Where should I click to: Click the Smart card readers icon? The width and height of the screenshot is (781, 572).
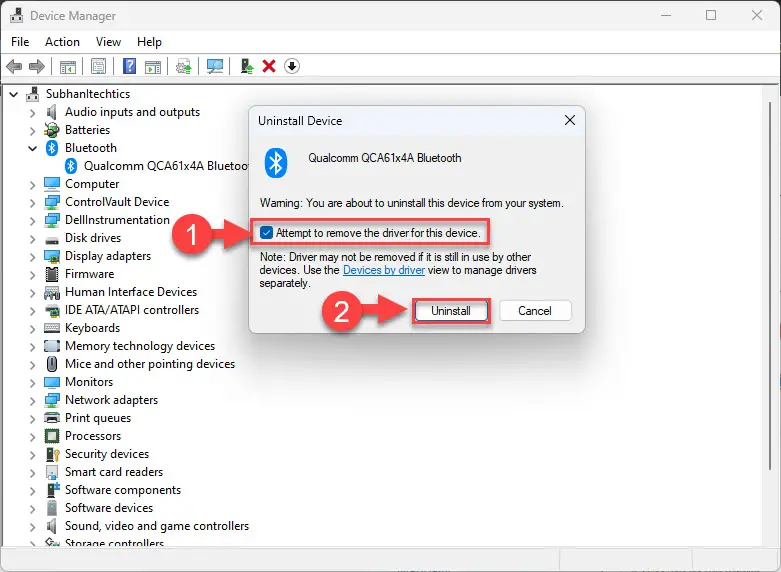[52, 472]
